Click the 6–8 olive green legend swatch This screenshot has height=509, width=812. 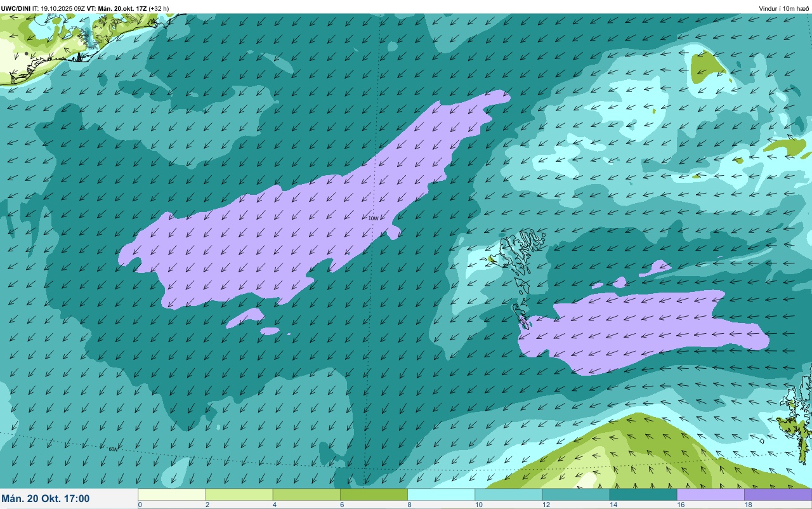(374, 494)
